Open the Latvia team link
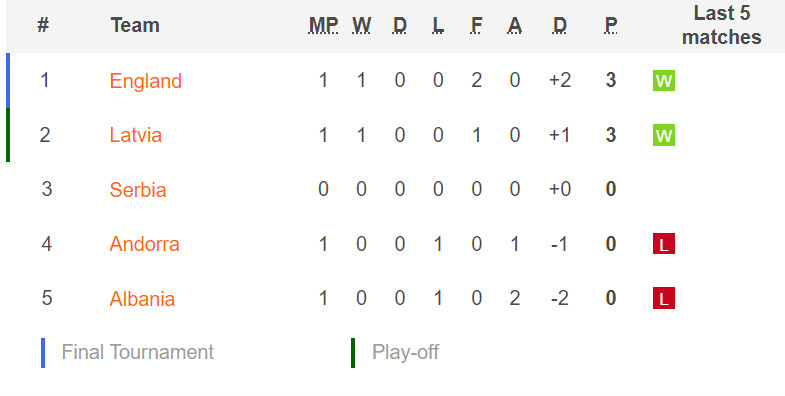 [136, 135]
